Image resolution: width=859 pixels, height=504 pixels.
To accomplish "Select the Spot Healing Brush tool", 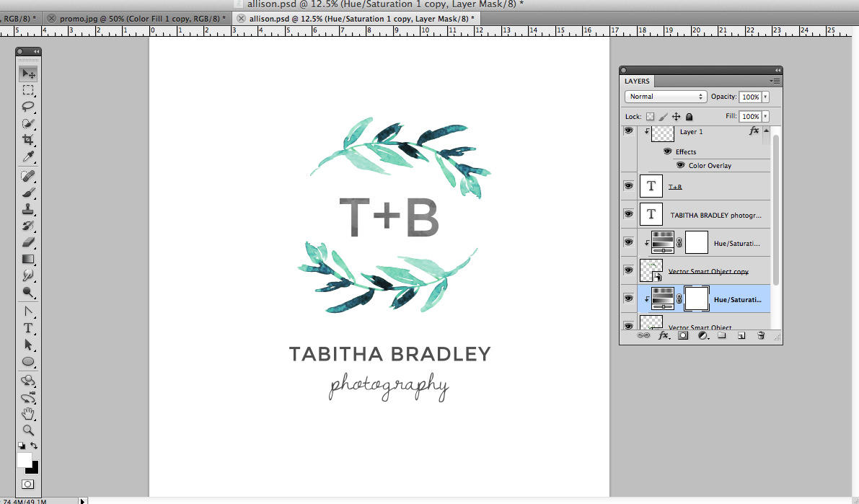I will point(28,176).
